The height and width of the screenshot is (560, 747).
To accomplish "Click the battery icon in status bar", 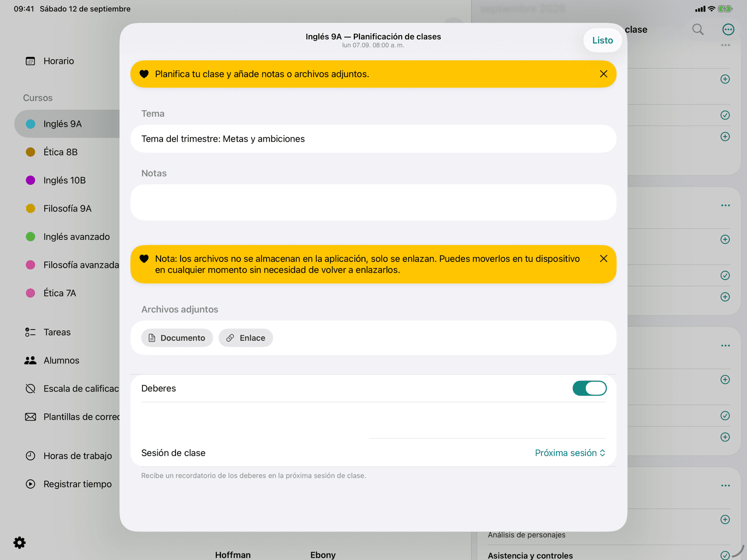I will 726,9.
